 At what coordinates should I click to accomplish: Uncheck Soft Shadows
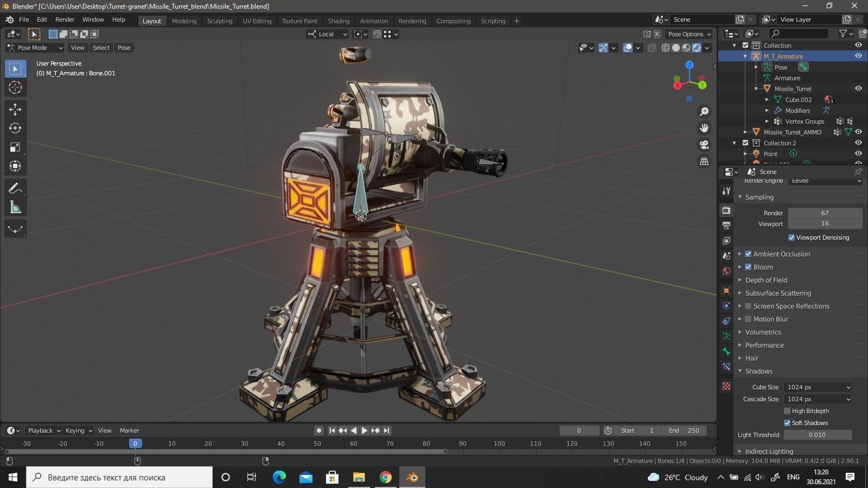(787, 423)
